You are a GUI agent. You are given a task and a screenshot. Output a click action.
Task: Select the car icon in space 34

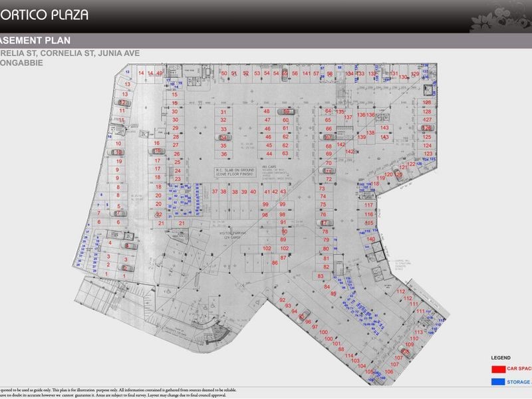point(224,138)
